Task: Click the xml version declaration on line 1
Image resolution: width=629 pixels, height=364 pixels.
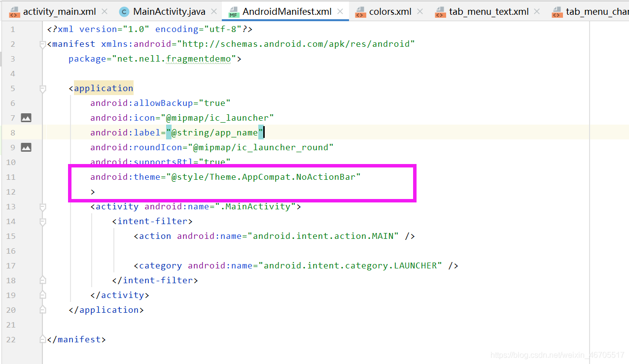Action: 150,29
